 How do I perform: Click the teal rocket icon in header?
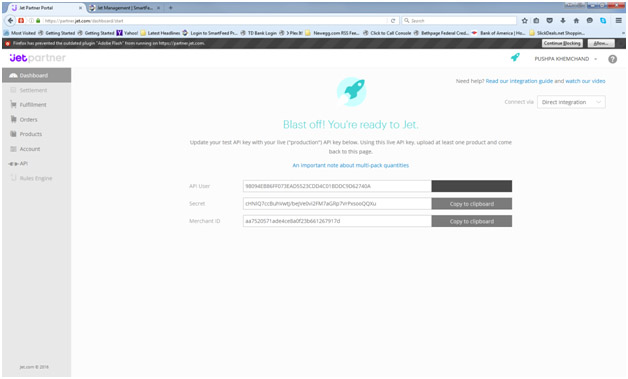coord(515,58)
